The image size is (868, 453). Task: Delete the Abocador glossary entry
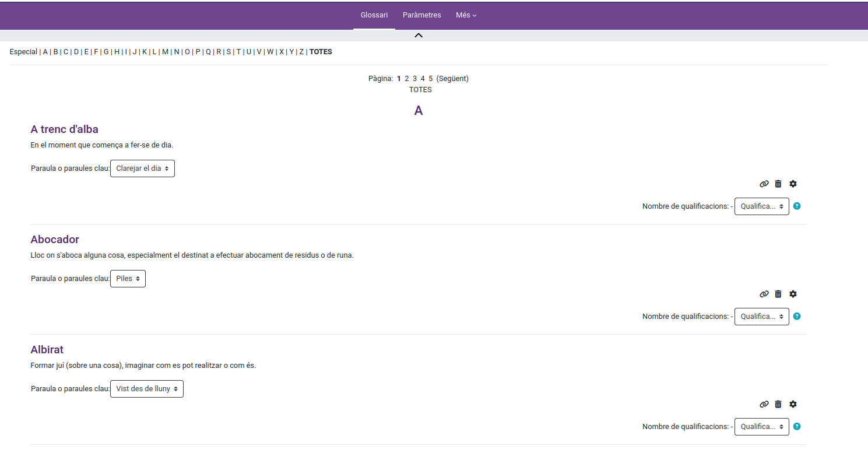tap(778, 294)
